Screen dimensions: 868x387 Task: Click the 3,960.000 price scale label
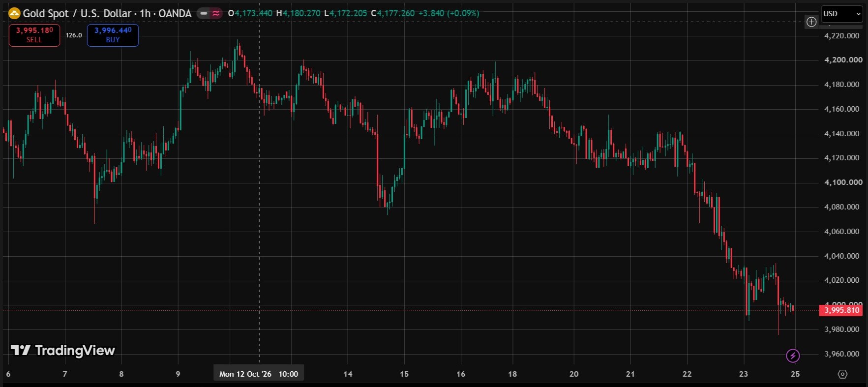tap(841, 354)
